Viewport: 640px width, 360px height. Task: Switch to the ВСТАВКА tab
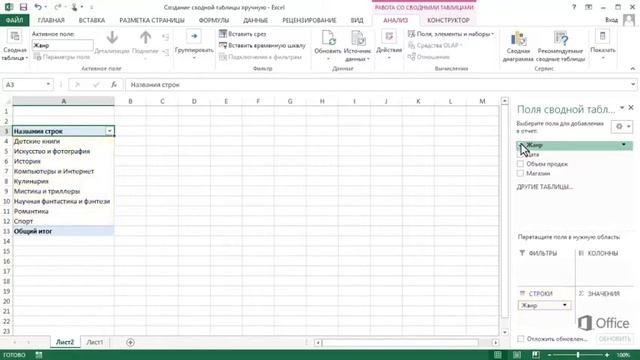(x=92, y=20)
